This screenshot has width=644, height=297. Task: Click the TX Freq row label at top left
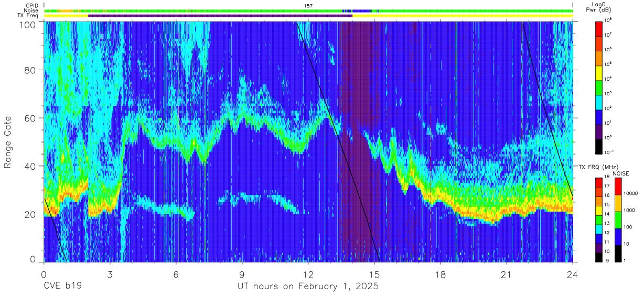click(x=29, y=16)
